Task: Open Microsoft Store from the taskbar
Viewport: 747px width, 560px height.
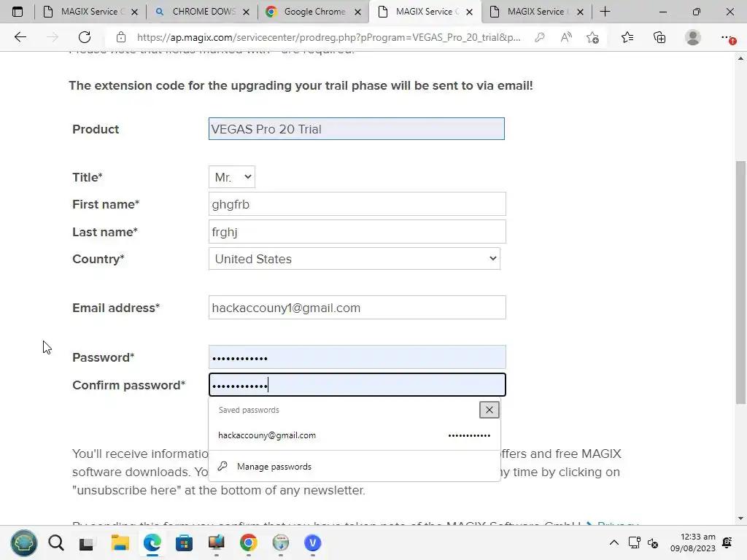Action: [184, 542]
